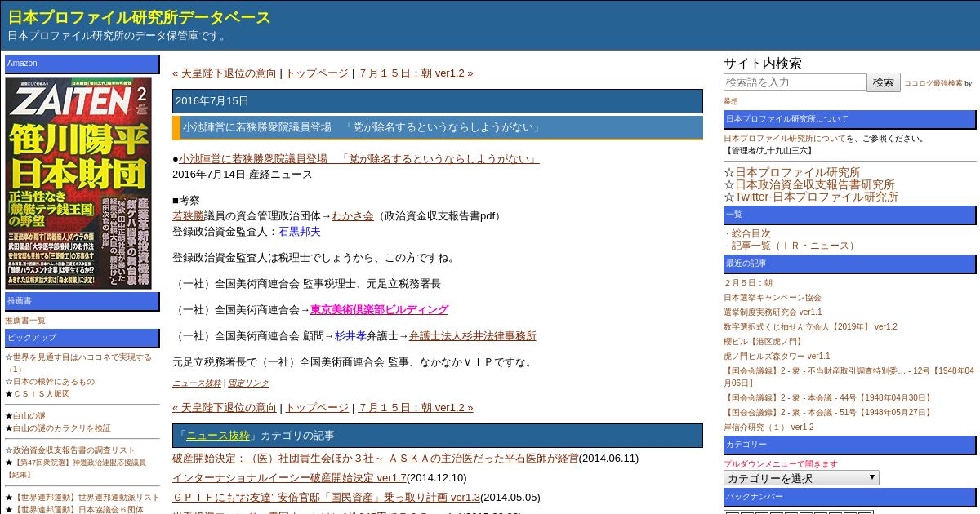Open 【世界連邦運動】日本協議会６団体 link
980x514 pixels.
point(78,510)
